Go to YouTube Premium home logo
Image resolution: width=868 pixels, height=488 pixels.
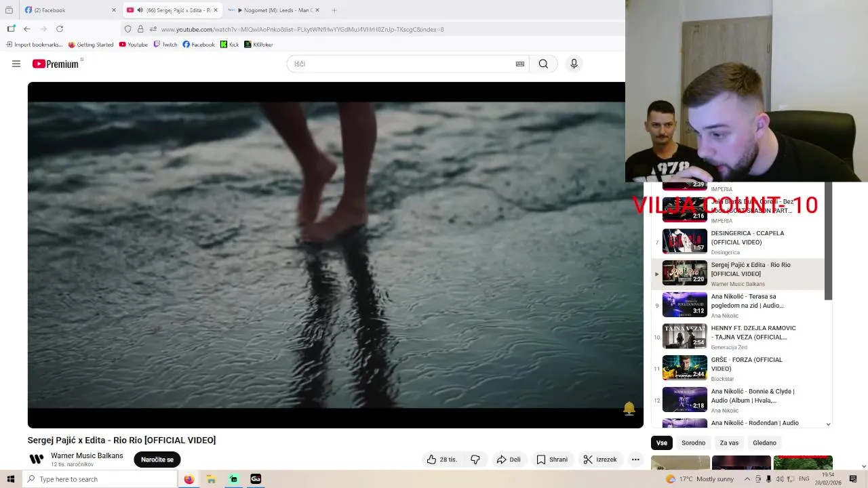pyautogui.click(x=55, y=64)
